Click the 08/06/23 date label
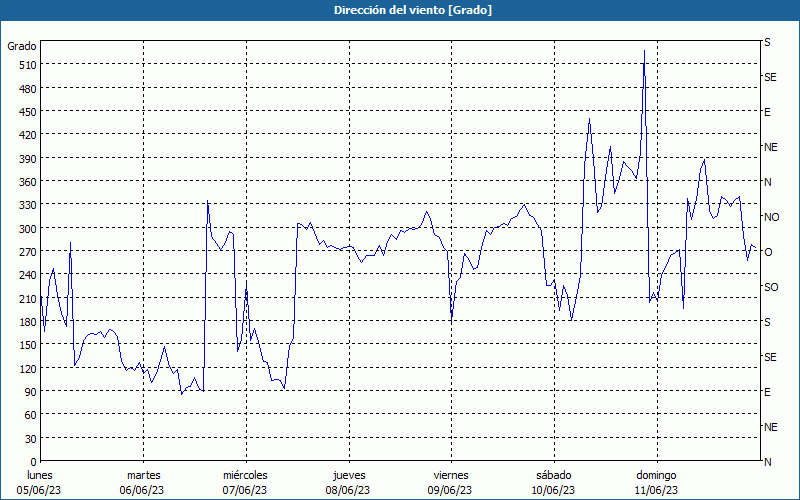 (348, 490)
